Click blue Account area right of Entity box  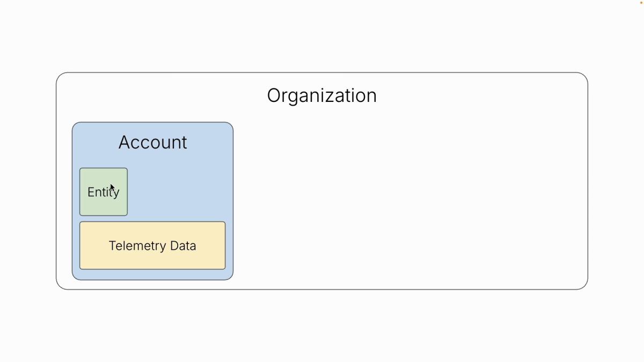point(177,192)
